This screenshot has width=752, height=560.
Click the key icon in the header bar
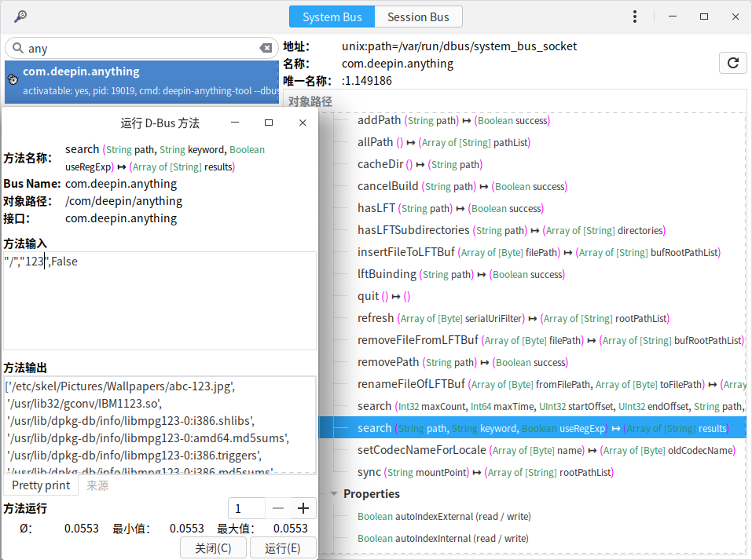20,16
